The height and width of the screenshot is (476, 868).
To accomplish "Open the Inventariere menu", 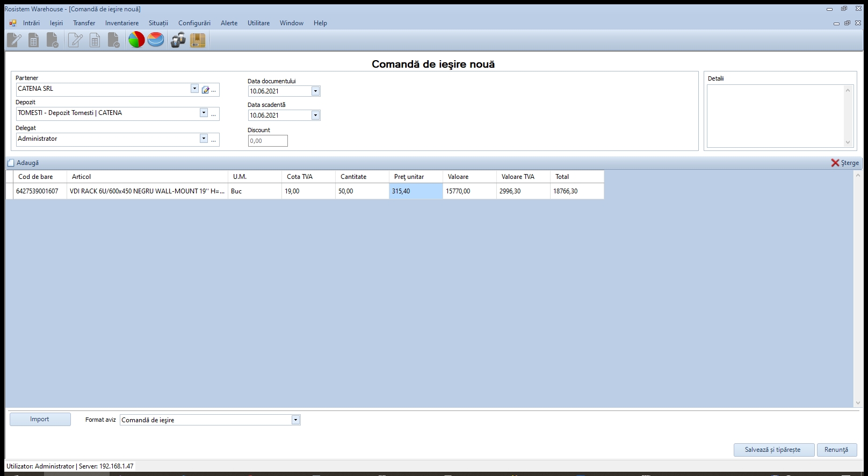I will (x=121, y=23).
